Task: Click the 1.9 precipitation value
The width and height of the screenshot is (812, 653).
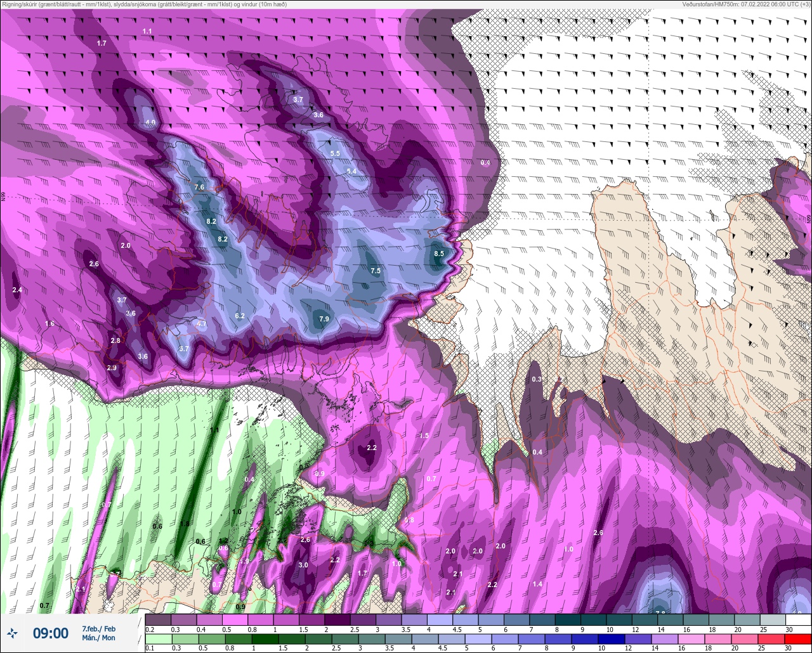Action: click(x=245, y=561)
